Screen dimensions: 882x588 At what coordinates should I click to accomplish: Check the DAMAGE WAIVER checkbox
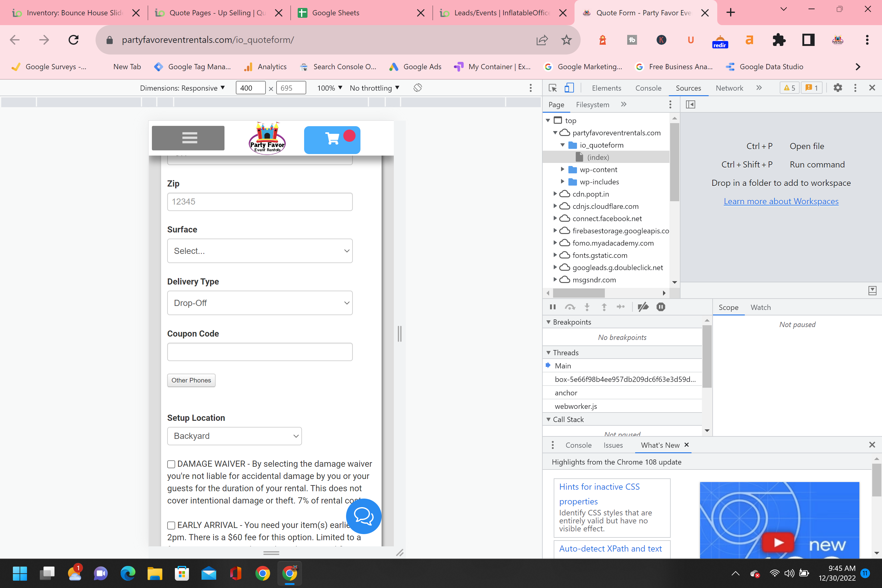(x=171, y=464)
